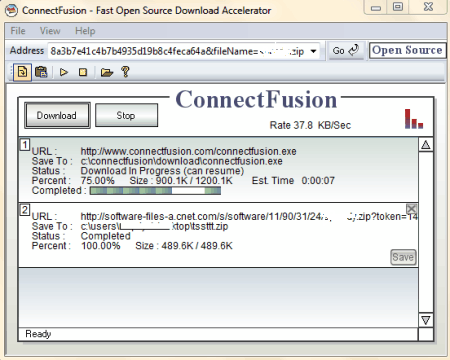Click the paste URL clipboard icon
450x360 pixels.
click(41, 72)
